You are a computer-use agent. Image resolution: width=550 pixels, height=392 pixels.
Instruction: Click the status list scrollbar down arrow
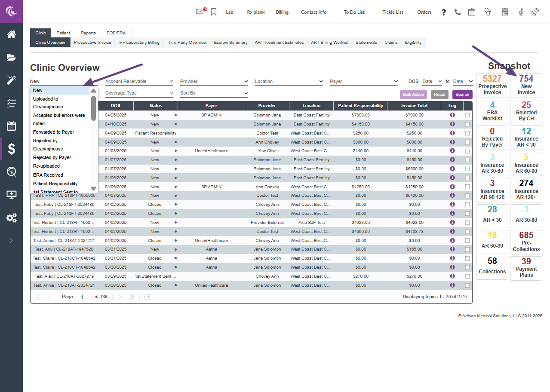pyautogui.click(x=93, y=188)
